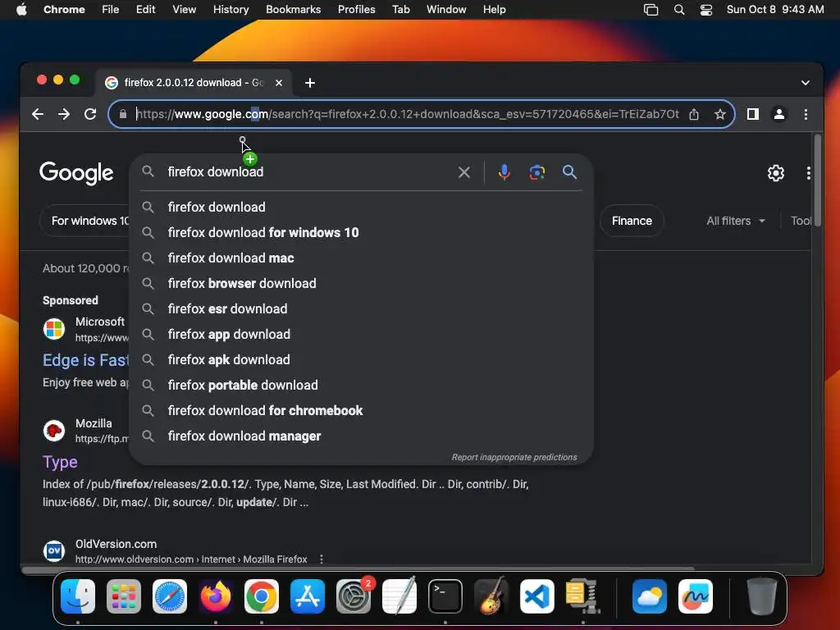Choose suggestion 'firefox download for windows 10'
The width and height of the screenshot is (840, 630).
click(x=361, y=232)
